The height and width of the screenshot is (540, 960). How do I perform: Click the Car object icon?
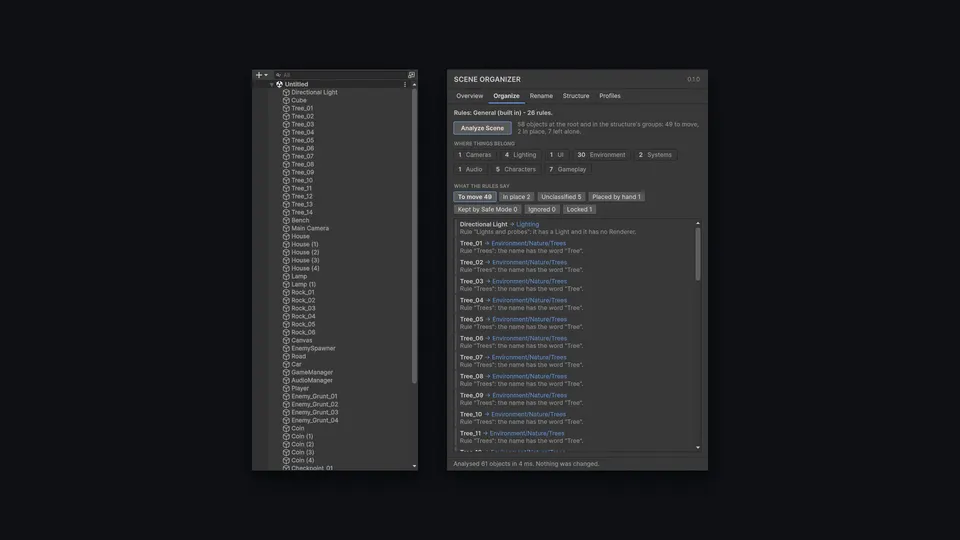coord(286,364)
